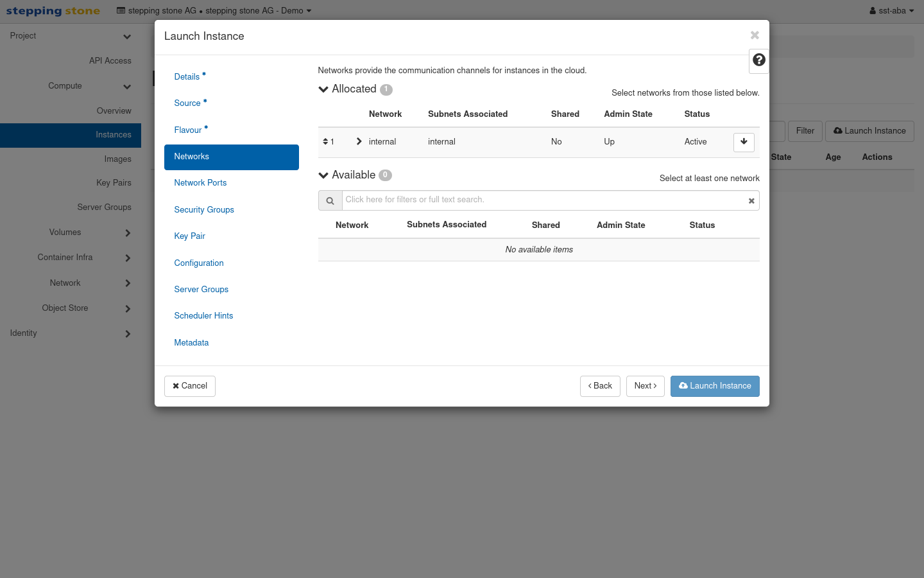This screenshot has width=924, height=578.
Task: Click the search magnifier icon in filter
Action: pyautogui.click(x=330, y=200)
